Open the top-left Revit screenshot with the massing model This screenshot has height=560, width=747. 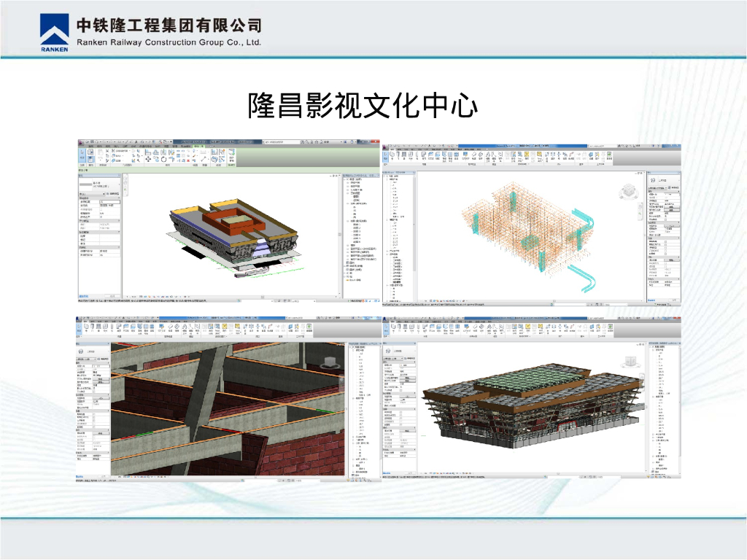229,221
